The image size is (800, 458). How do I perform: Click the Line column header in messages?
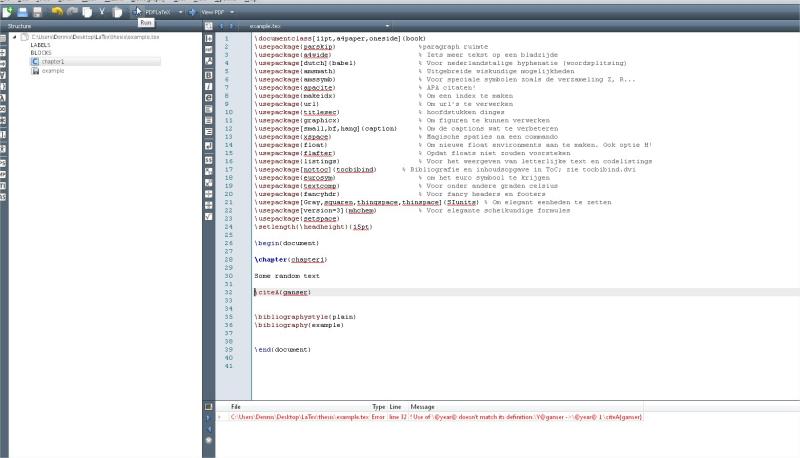pos(395,406)
